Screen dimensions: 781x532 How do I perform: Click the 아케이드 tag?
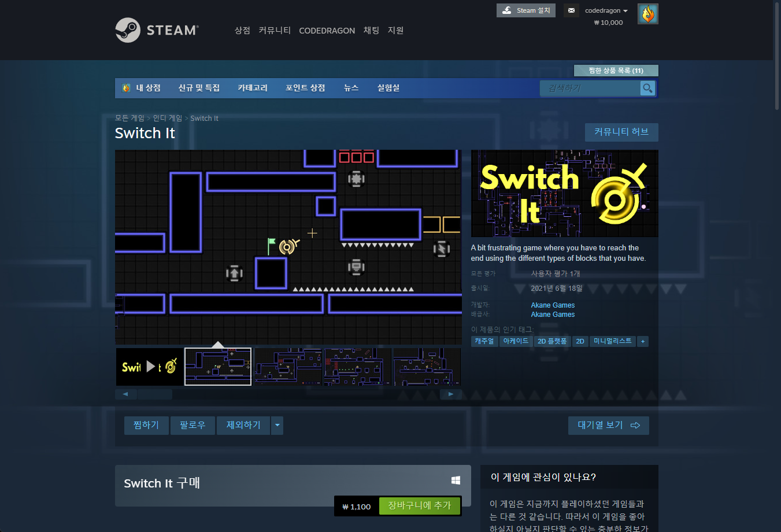[516, 341]
